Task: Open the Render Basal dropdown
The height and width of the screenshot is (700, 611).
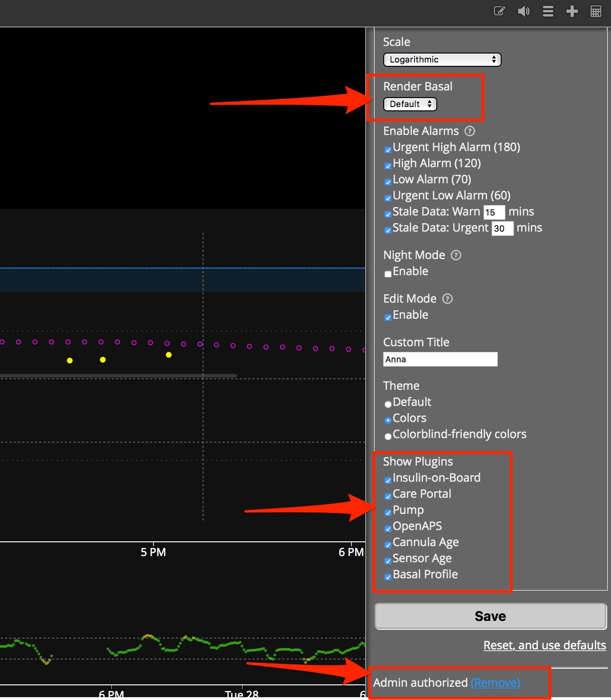Action: pos(410,104)
